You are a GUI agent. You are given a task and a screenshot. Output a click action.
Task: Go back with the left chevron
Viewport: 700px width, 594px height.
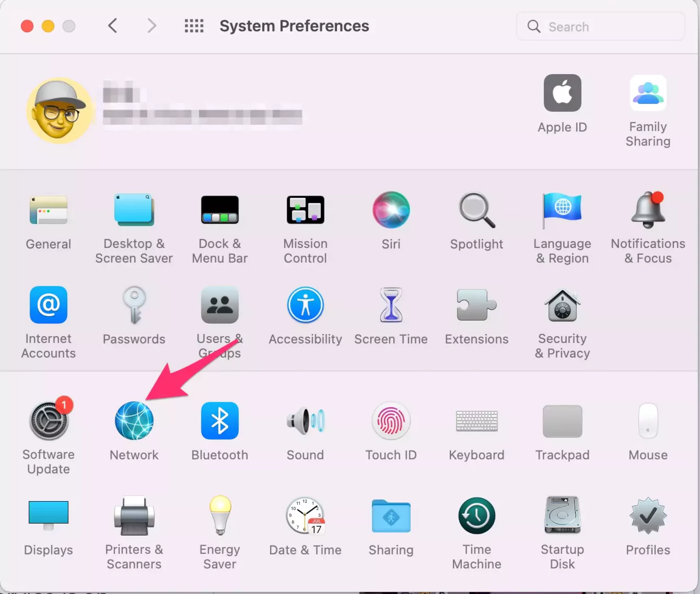coord(113,26)
